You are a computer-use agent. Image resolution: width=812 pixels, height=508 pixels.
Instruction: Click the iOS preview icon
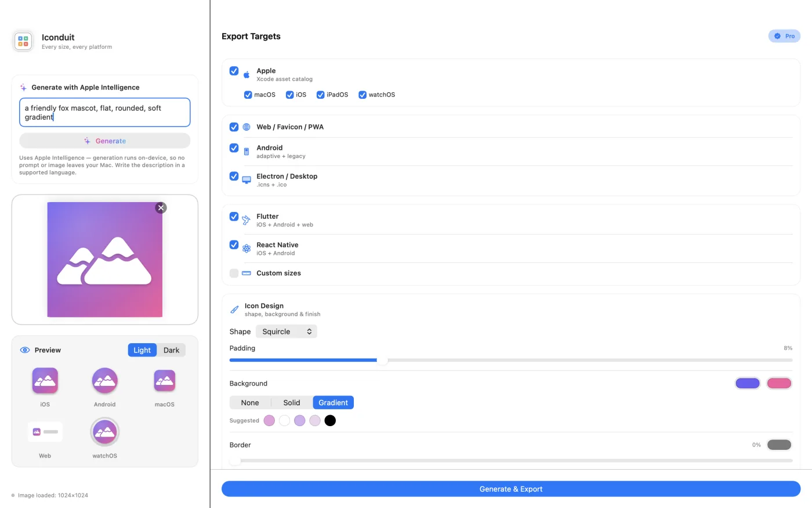(x=45, y=381)
